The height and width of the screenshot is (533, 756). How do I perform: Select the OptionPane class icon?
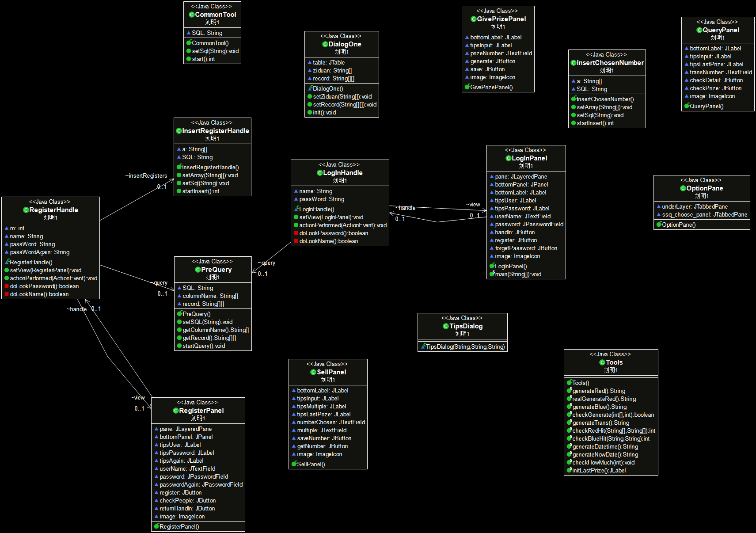tap(683, 188)
